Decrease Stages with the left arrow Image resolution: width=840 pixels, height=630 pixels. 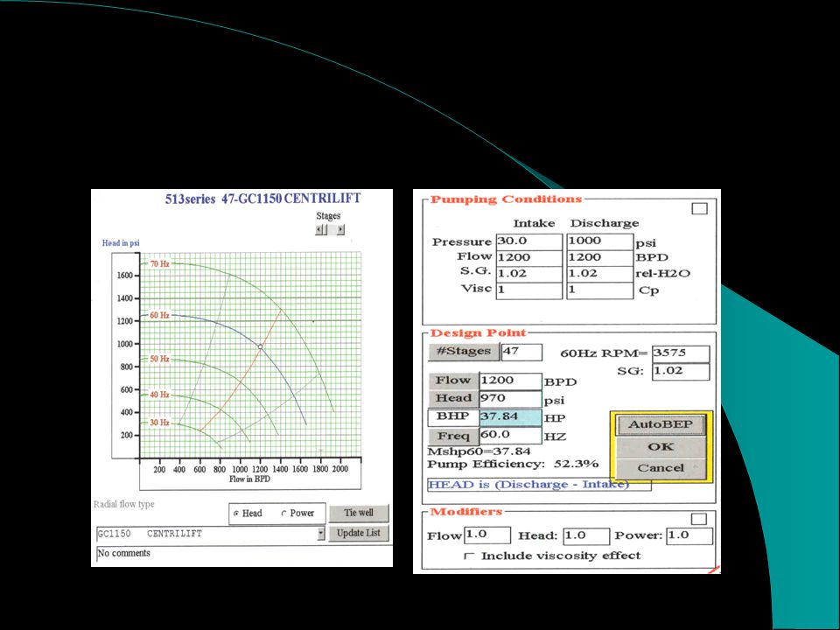[319, 230]
